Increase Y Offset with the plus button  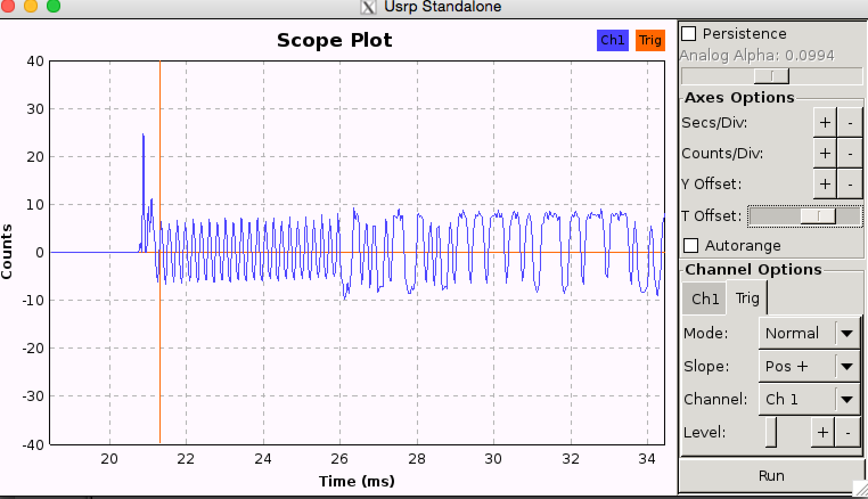(x=825, y=184)
